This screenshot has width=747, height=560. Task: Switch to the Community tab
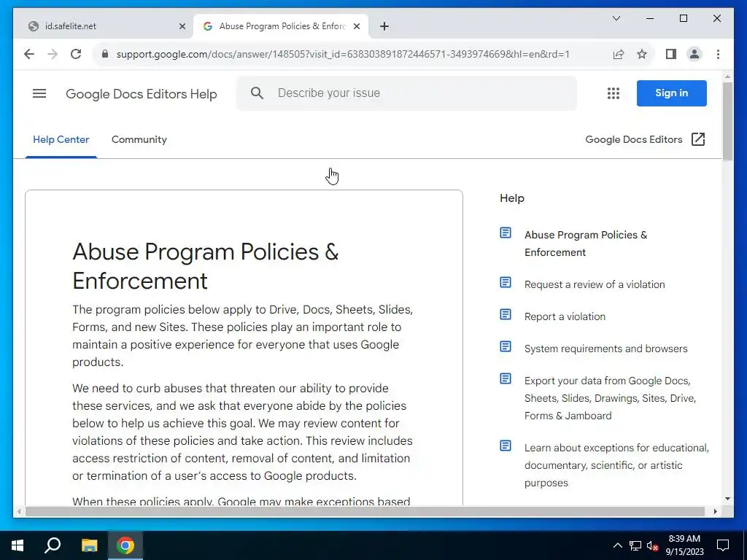(139, 139)
